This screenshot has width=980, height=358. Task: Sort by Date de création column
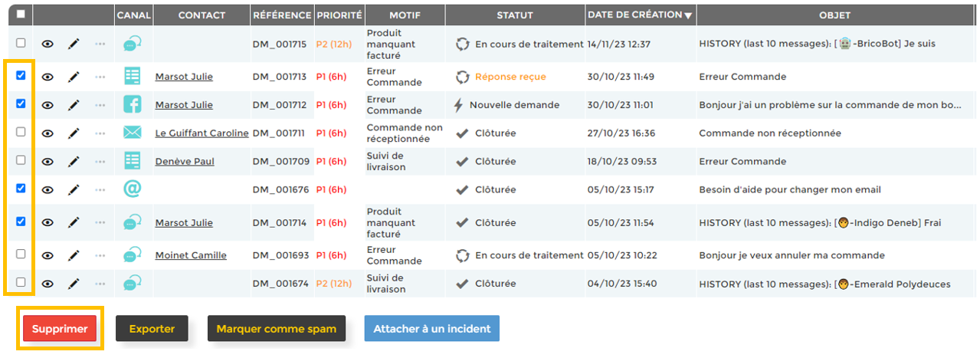tap(639, 15)
